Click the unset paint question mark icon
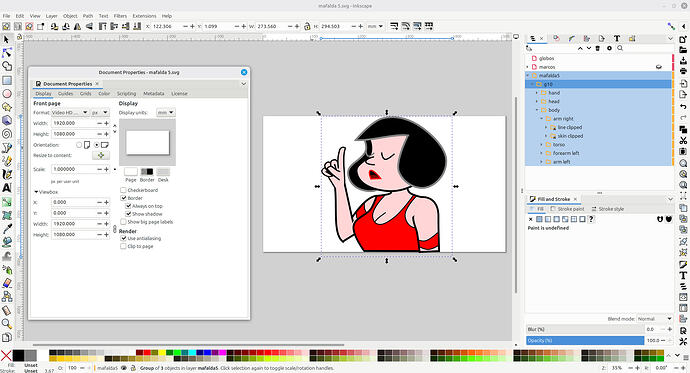 click(x=591, y=219)
